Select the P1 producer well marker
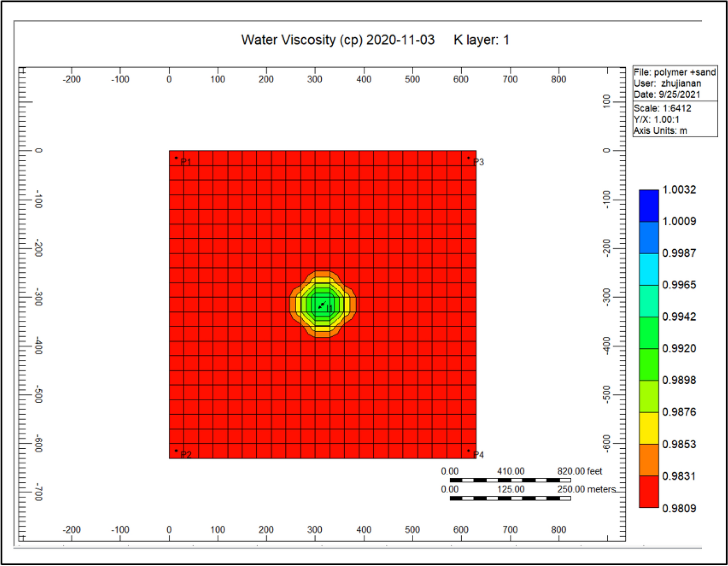728x566 pixels. pos(177,157)
